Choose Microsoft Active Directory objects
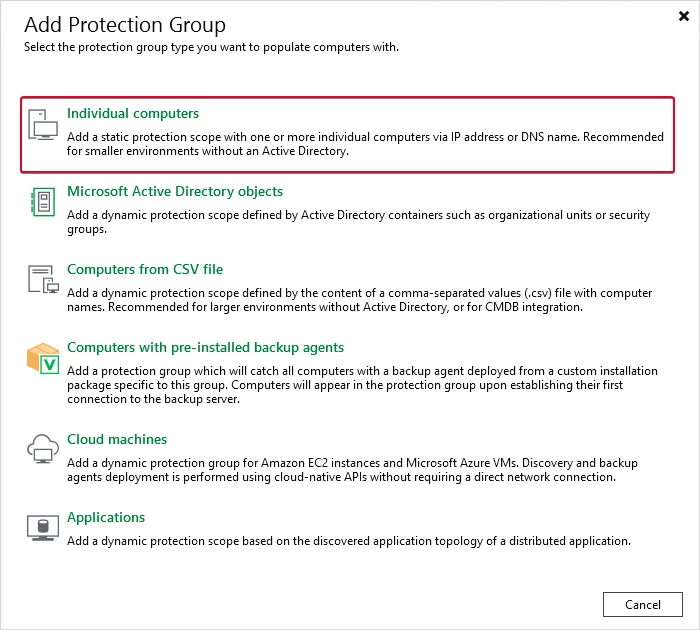700x630 pixels. [x=175, y=192]
